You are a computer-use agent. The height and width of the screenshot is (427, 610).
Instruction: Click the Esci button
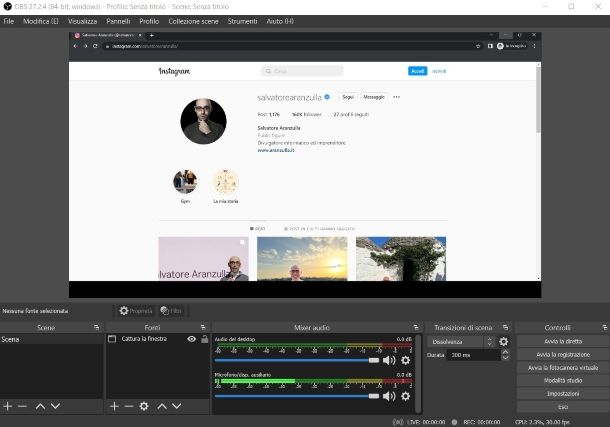(x=563, y=407)
